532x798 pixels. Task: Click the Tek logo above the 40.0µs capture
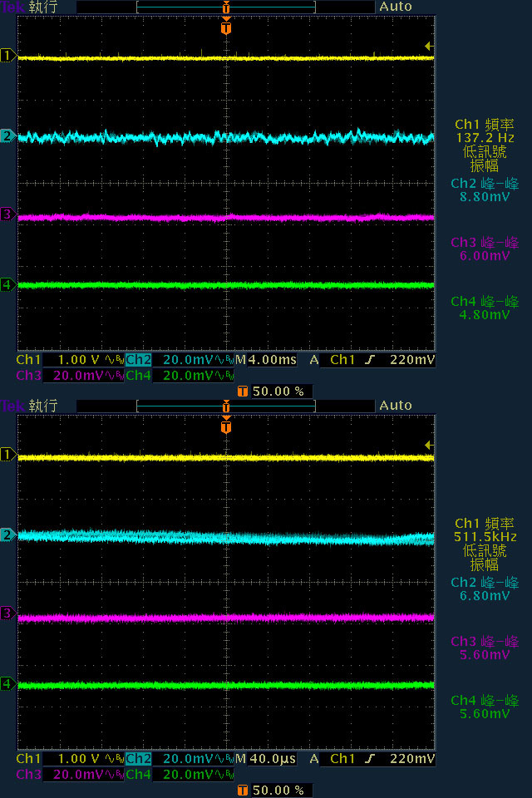12,406
